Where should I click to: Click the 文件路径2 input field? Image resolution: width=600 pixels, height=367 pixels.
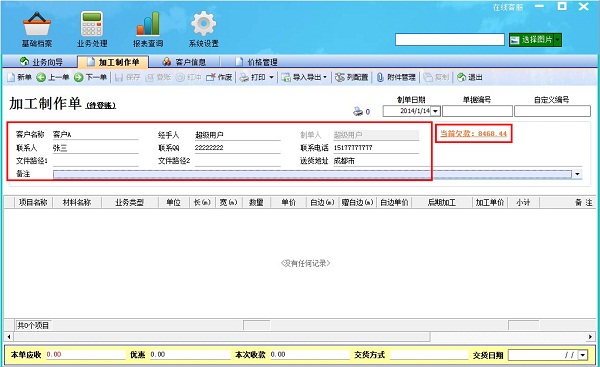coord(238,161)
